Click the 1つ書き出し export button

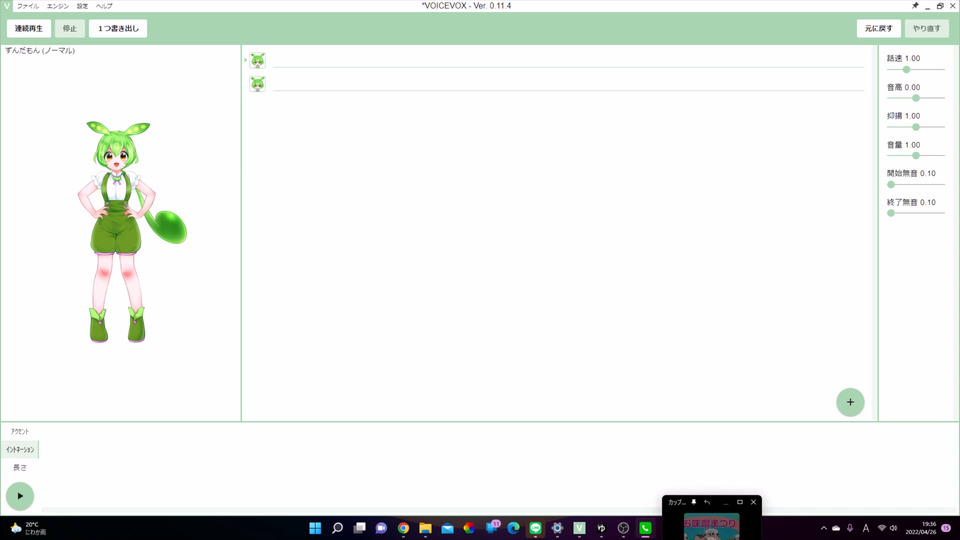tap(118, 28)
